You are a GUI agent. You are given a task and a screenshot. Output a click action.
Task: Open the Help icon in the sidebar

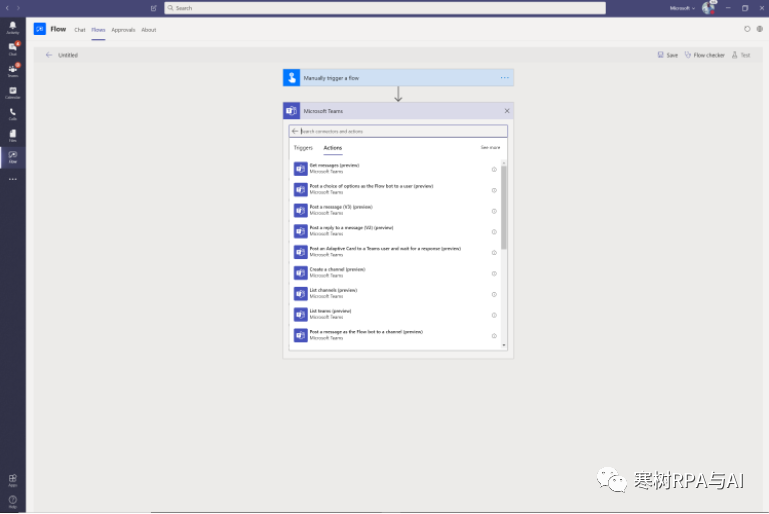pyautogui.click(x=13, y=501)
